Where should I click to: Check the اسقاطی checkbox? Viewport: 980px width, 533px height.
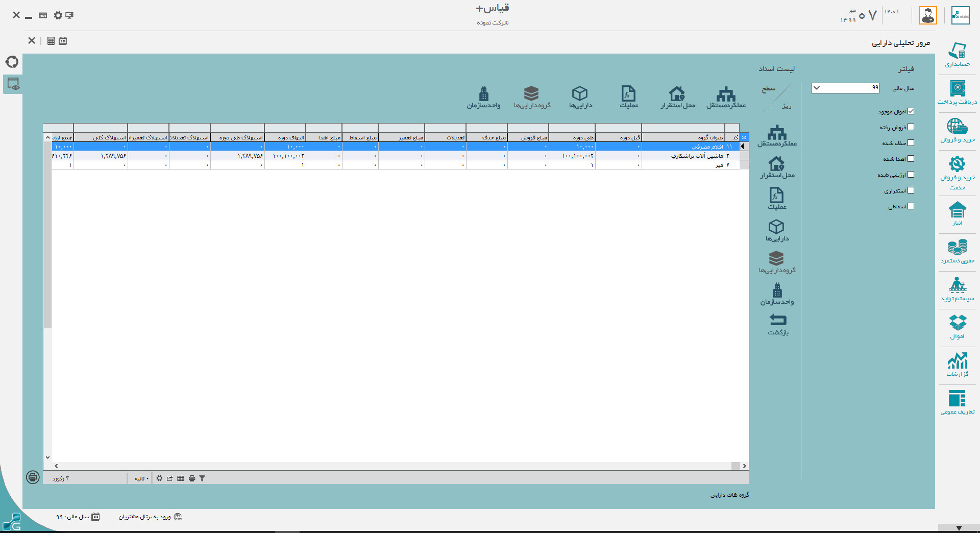tap(911, 206)
